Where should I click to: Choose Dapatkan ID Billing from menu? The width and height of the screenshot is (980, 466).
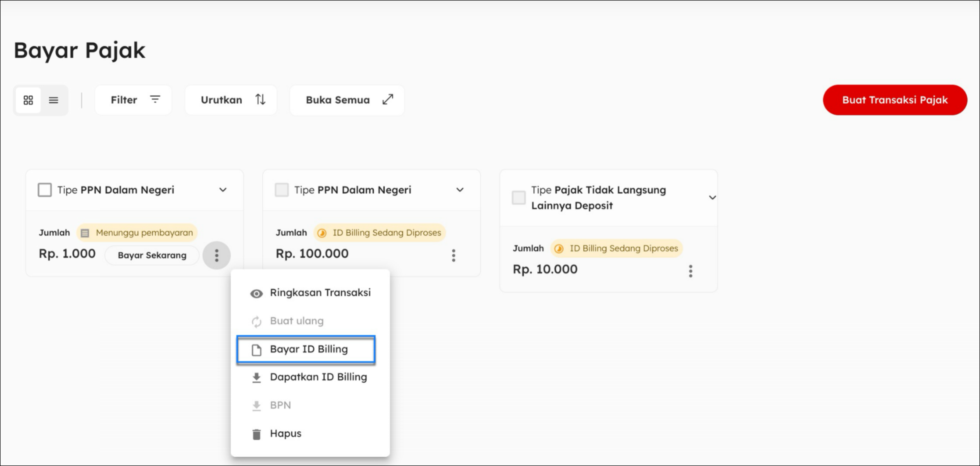tap(318, 377)
